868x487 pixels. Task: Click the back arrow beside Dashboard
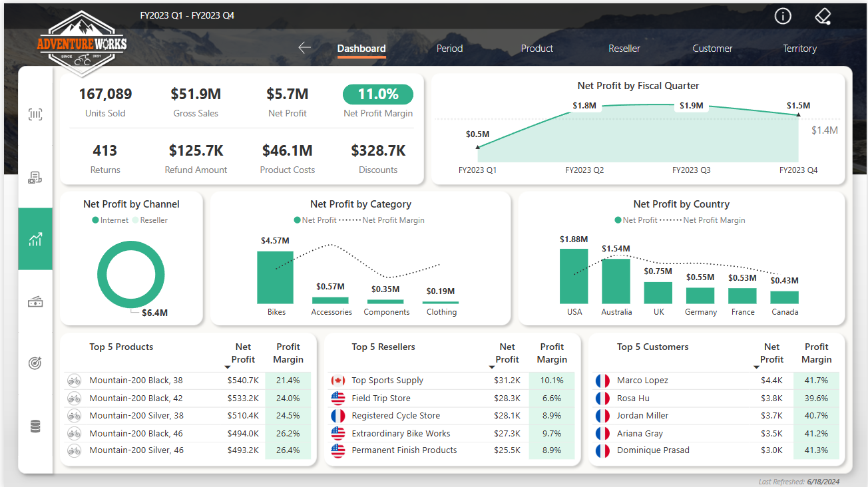pos(305,48)
